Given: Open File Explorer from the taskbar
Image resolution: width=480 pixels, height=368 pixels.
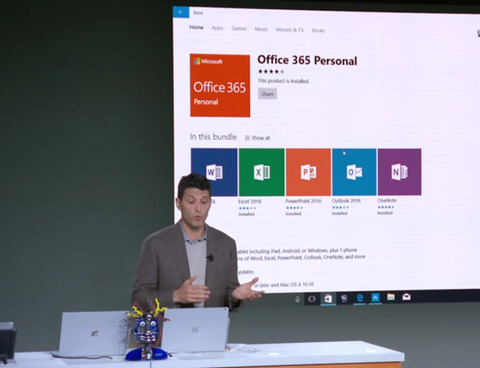Looking at the screenshot, I should point(391,297).
